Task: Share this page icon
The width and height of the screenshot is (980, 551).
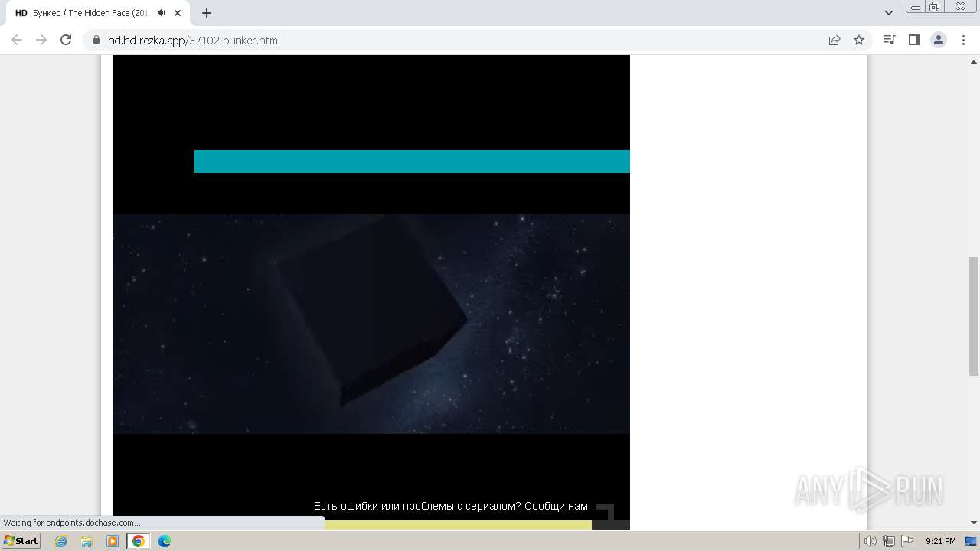Action: [x=835, y=40]
